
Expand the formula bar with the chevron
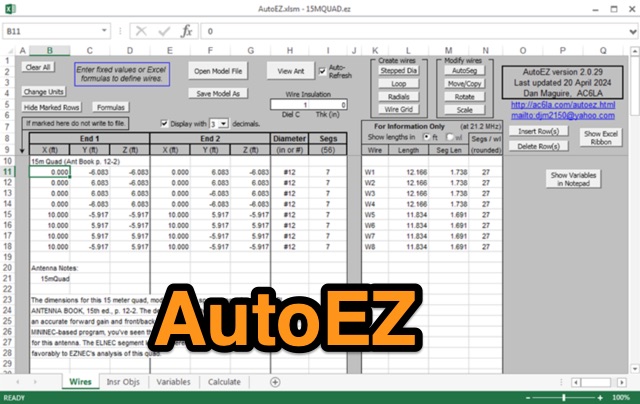[x=633, y=31]
